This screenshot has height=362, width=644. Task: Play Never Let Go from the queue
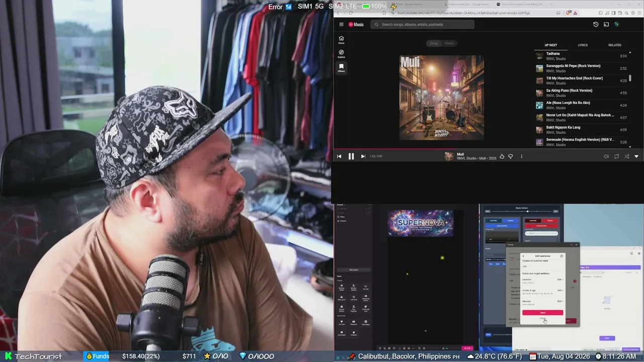tap(582, 118)
